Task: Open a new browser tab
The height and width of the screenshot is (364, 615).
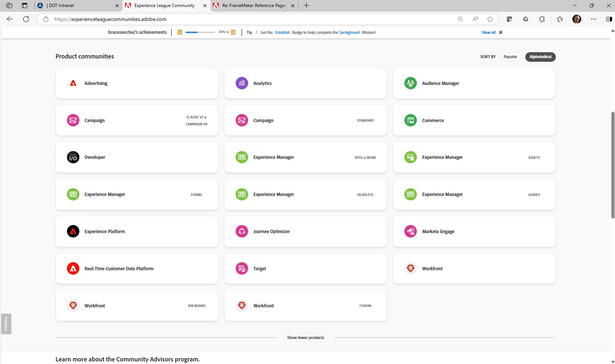Action: (x=306, y=6)
